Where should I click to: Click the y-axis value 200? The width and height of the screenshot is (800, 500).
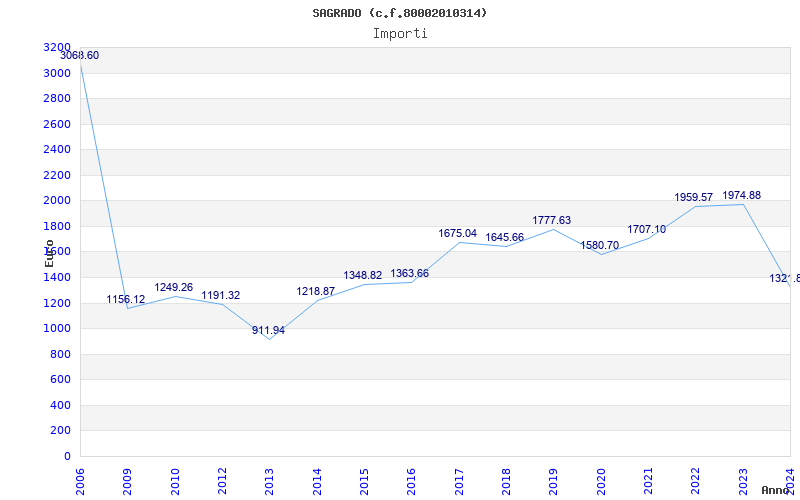pyautogui.click(x=61, y=431)
